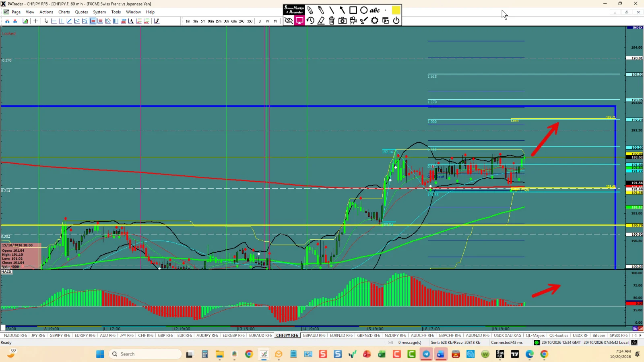644x362 pixels.
Task: Select the pencil tool in Screen Marker
Action: [x=310, y=10]
